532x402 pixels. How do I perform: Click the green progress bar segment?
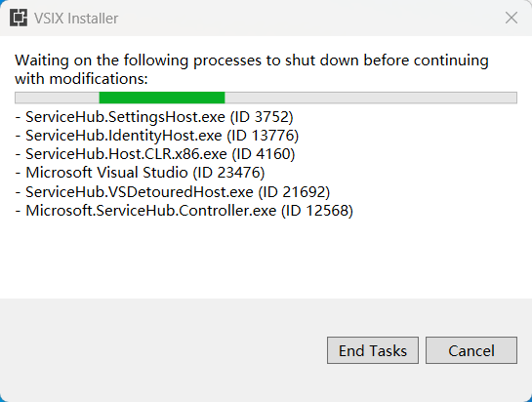162,98
